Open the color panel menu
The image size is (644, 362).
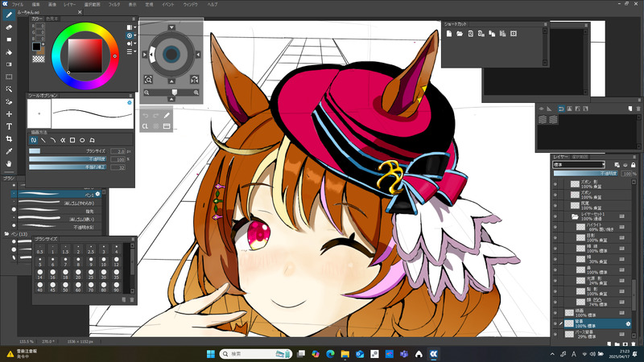point(133,19)
